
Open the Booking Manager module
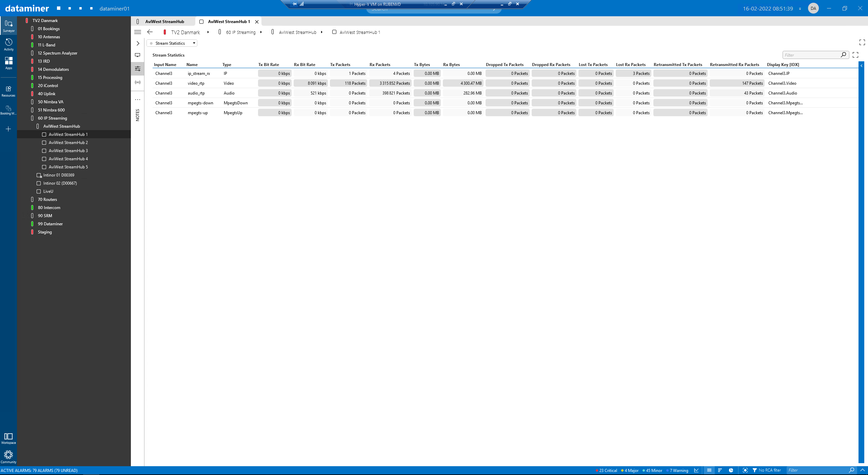(x=8, y=110)
